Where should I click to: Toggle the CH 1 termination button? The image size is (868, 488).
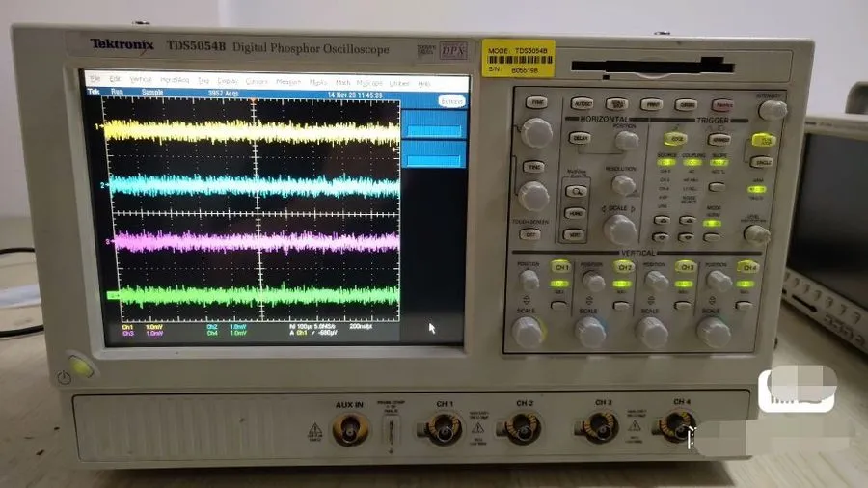(558, 305)
